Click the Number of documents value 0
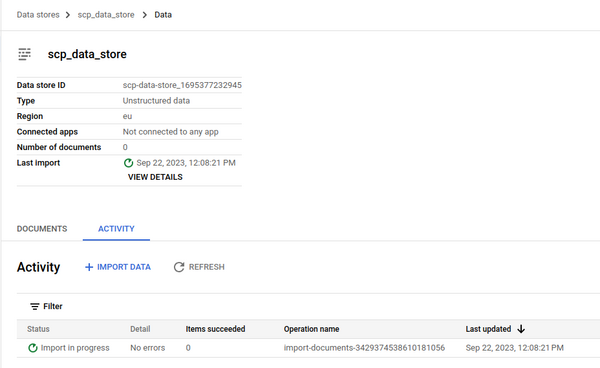This screenshot has width=600, height=368. tap(125, 147)
